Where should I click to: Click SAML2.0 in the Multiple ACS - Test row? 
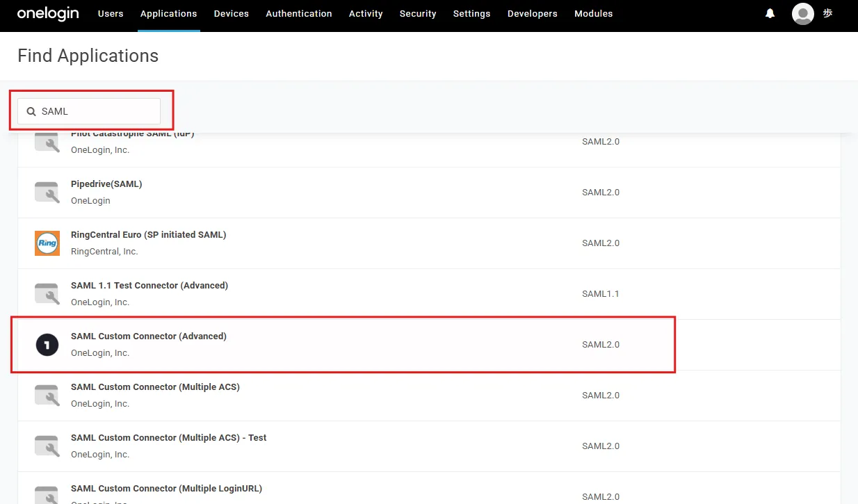601,446
